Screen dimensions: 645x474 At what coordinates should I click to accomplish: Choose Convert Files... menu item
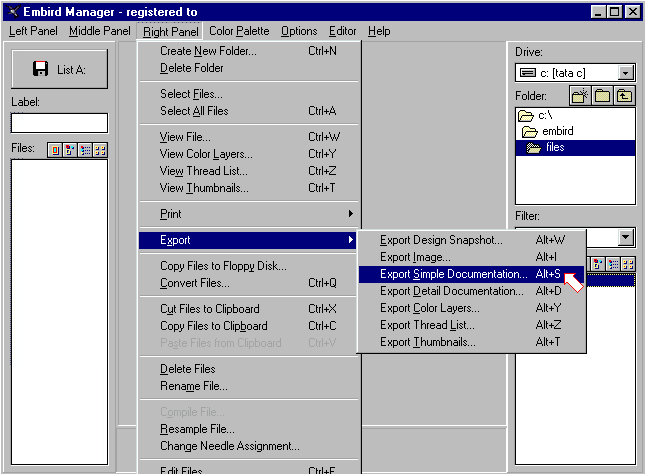[x=248, y=283]
